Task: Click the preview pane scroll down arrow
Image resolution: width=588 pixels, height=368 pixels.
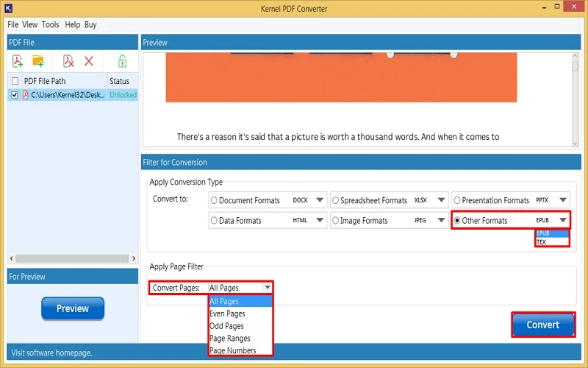Action: 576,144
